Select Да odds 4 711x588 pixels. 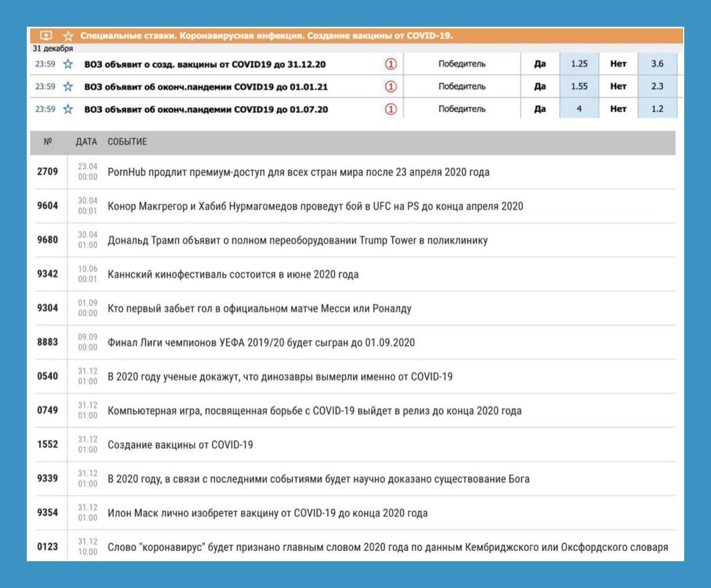point(579,109)
